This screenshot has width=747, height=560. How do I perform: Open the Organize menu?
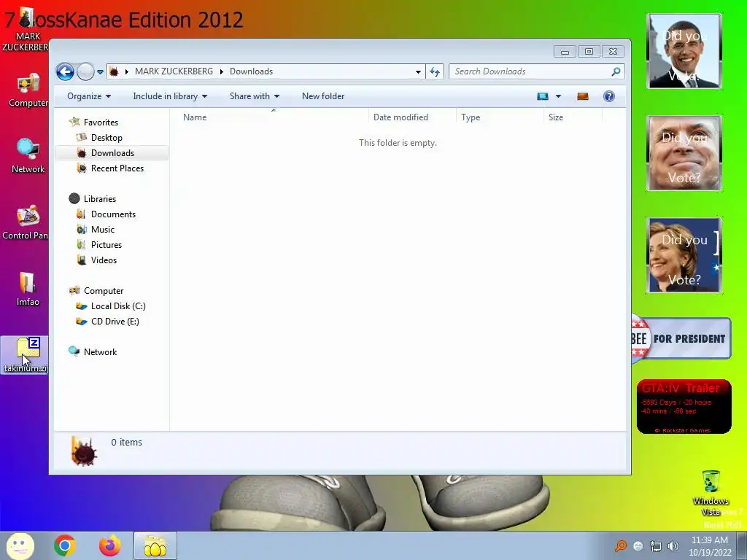pos(88,96)
